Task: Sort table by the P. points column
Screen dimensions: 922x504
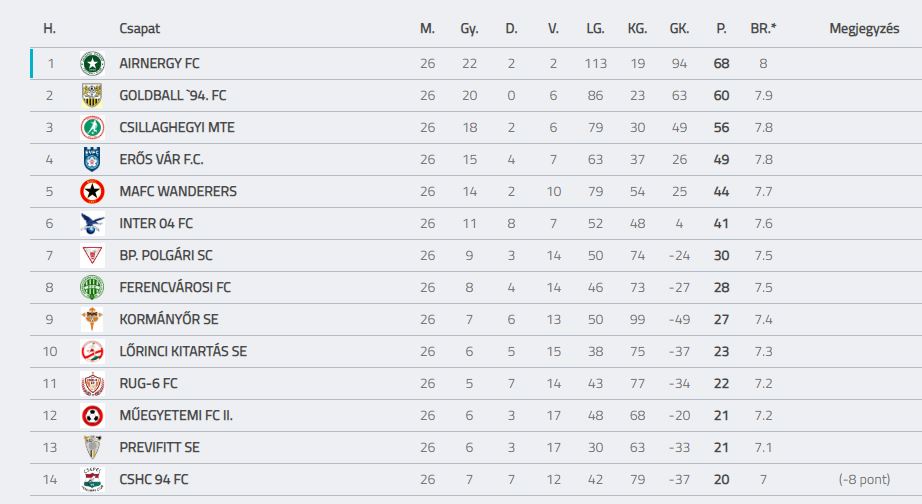Action: pyautogui.click(x=721, y=28)
